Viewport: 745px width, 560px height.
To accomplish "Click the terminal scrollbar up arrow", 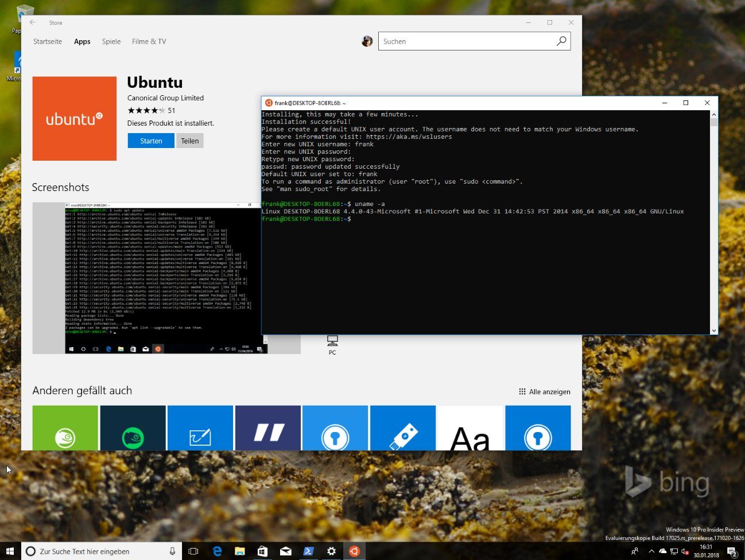I will [x=714, y=114].
